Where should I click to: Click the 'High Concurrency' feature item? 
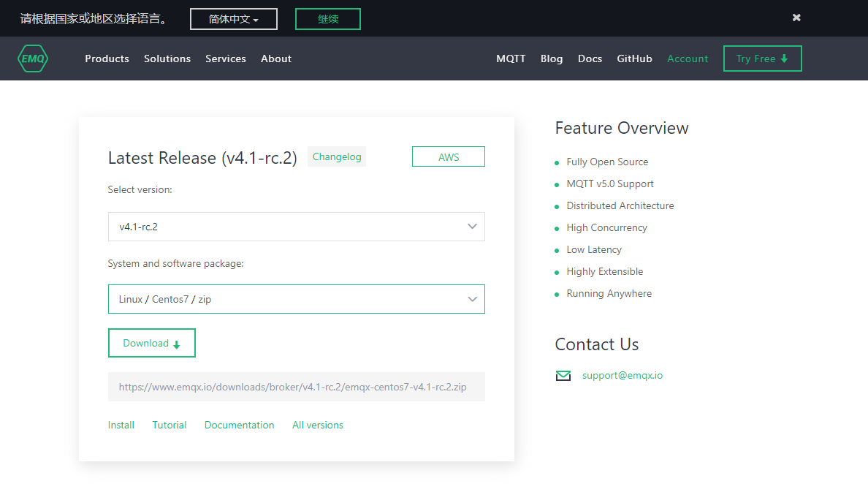coord(606,227)
